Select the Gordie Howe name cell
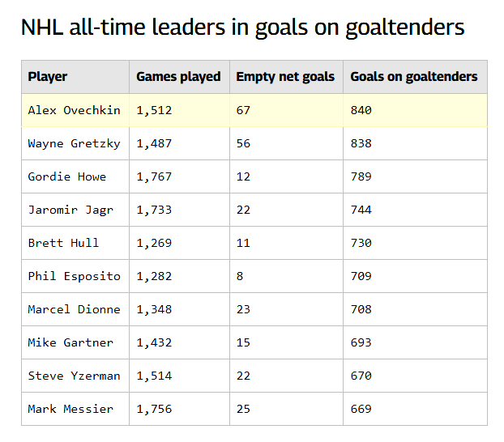 tap(67, 176)
